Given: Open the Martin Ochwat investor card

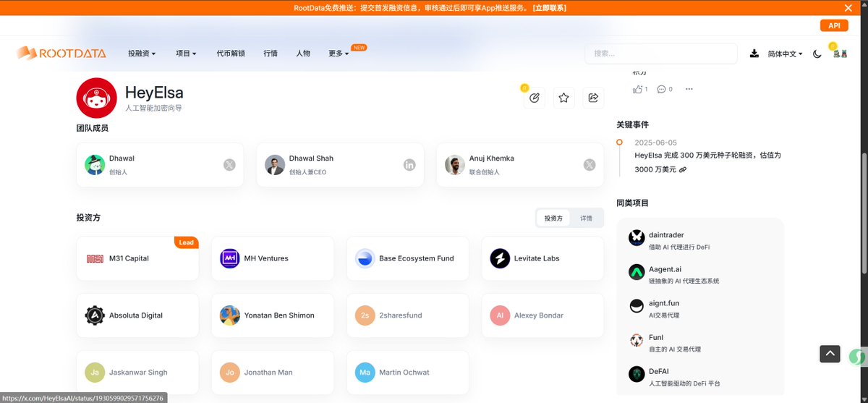Looking at the screenshot, I should click(x=408, y=373).
